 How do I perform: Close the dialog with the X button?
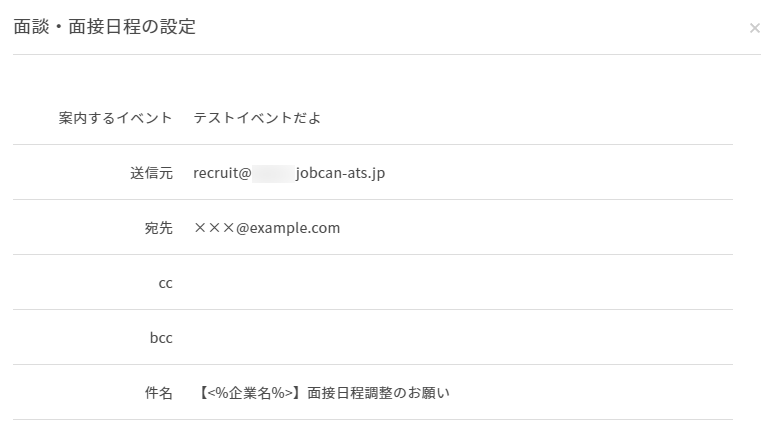coord(754,28)
